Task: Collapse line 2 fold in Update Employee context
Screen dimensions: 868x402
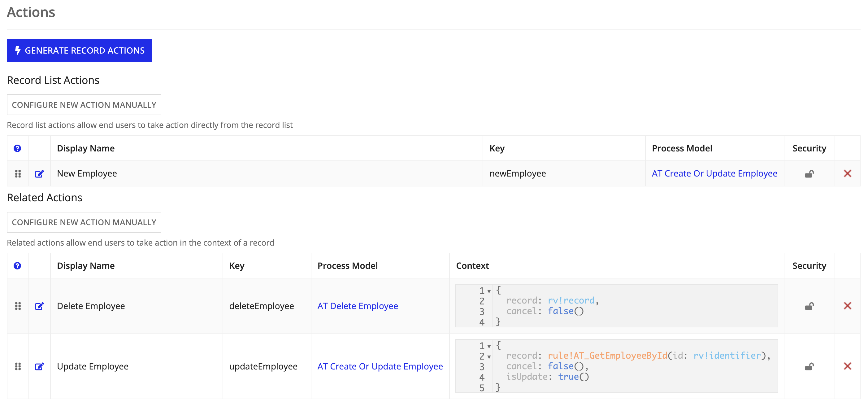Action: (x=489, y=357)
